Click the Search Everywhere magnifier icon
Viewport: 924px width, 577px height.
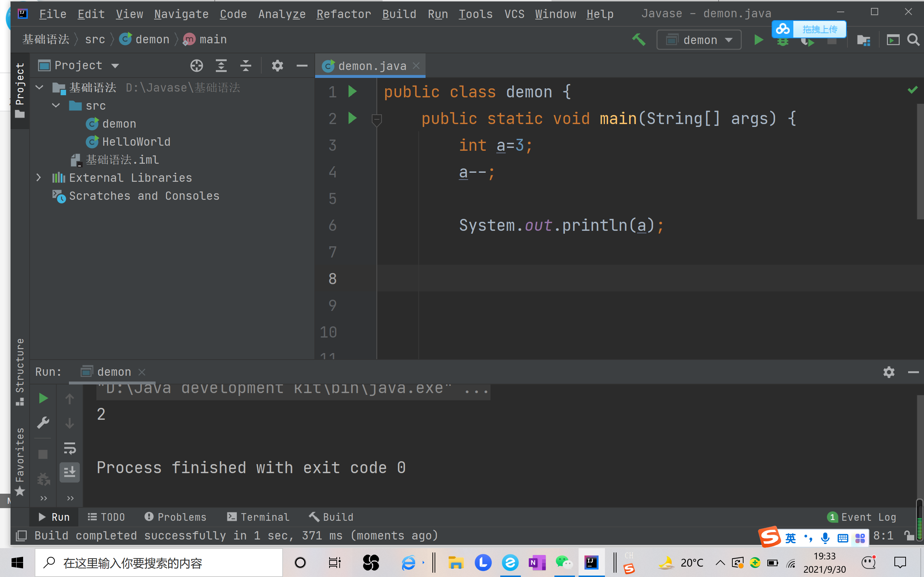pyautogui.click(x=913, y=40)
